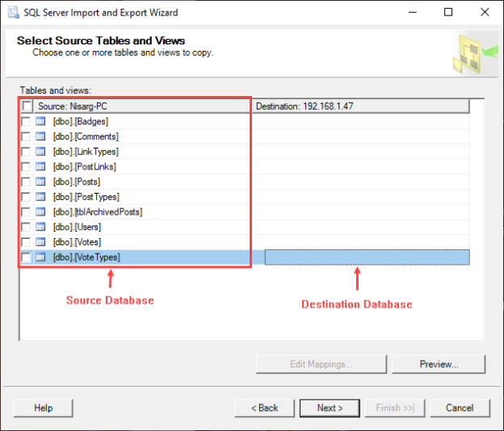Open Preview... for the selected table
This screenshot has height=431, width=504.
coord(439,364)
